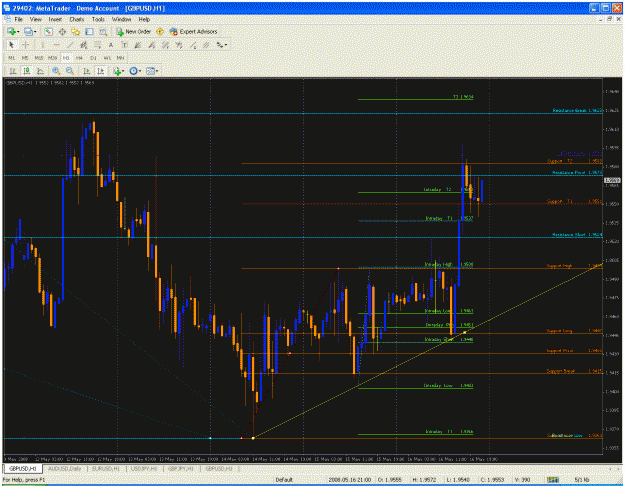Open the Help menu
This screenshot has width=625, height=486.
[x=144, y=19]
